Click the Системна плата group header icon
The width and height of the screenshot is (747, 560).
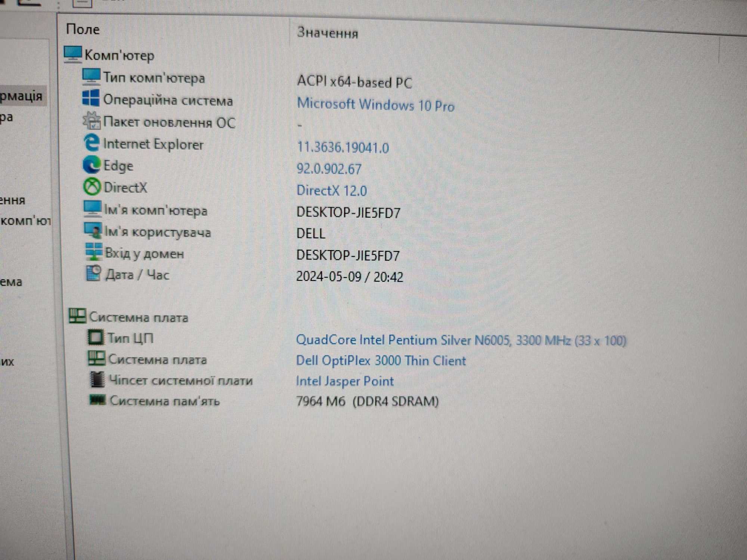78,315
